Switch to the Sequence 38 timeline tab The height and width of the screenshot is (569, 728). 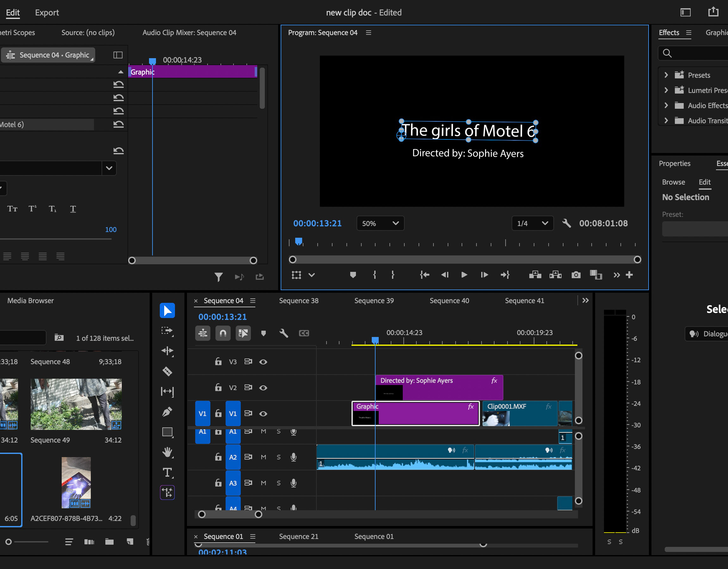tap(298, 301)
